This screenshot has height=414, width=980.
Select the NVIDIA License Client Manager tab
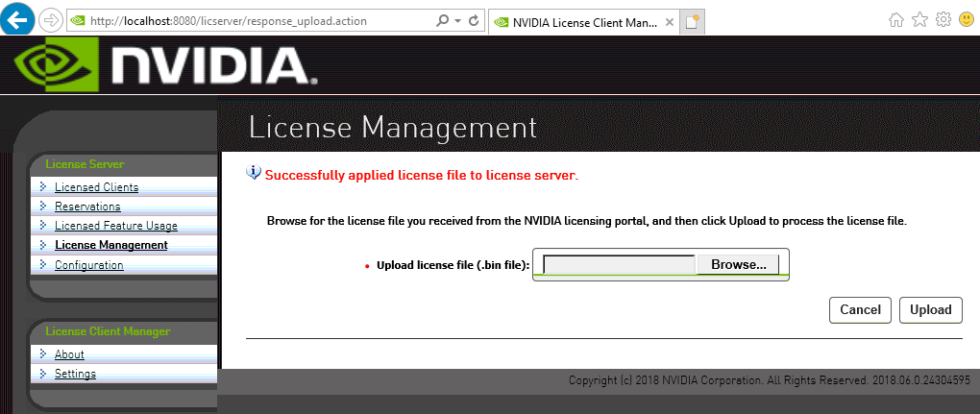point(582,20)
